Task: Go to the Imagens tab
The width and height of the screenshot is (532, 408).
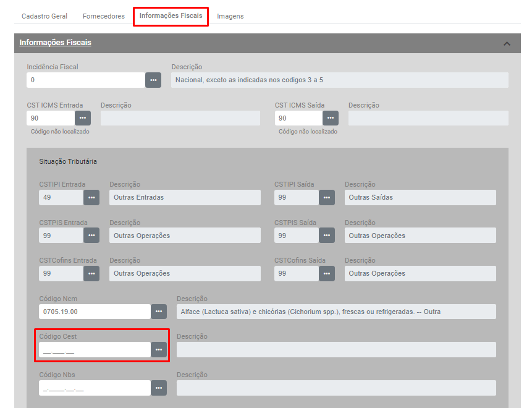Action: point(230,16)
